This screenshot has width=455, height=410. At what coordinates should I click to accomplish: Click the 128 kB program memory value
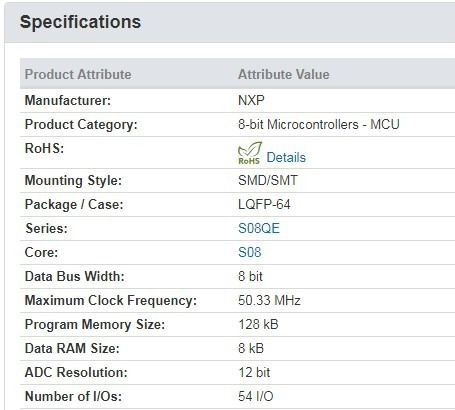[258, 324]
